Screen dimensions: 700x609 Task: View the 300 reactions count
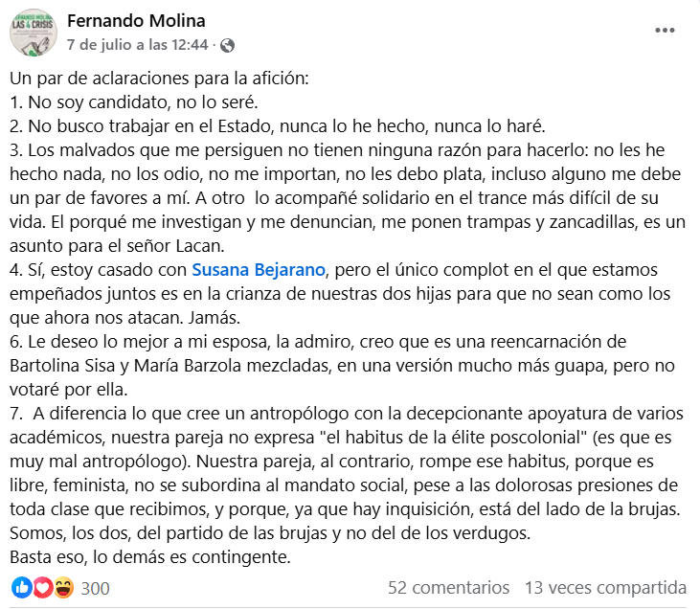[96, 588]
